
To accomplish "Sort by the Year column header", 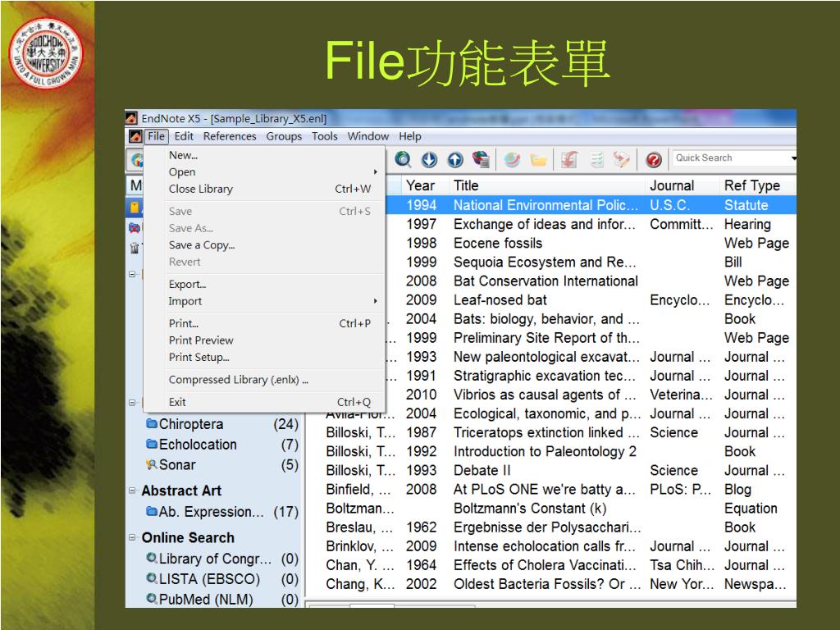I will pos(421,185).
